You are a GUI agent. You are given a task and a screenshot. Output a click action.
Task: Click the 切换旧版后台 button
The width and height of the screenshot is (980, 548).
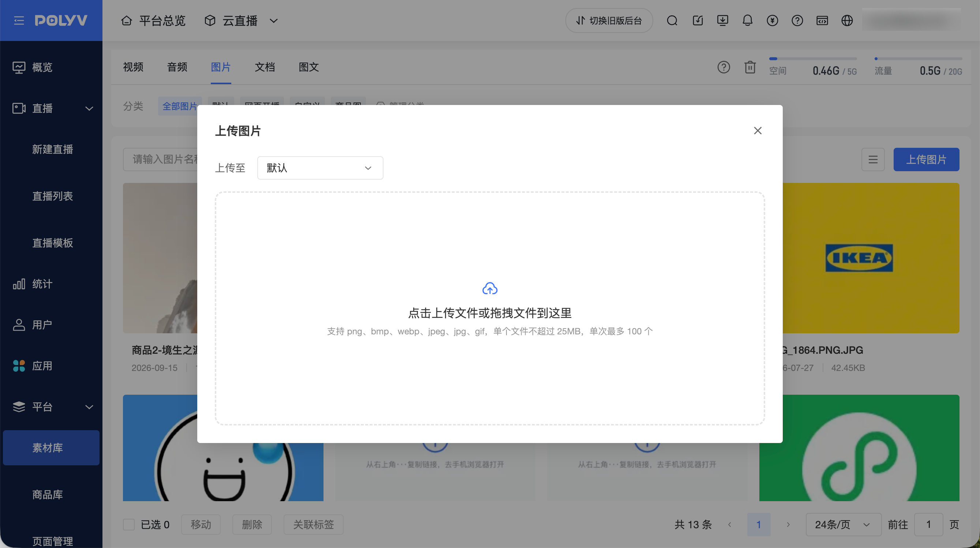609,20
